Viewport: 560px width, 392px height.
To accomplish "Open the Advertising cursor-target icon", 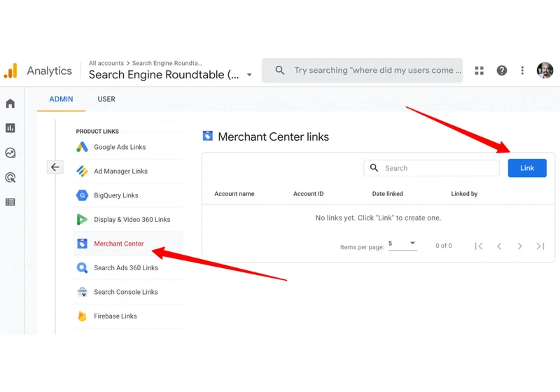I will [10, 177].
